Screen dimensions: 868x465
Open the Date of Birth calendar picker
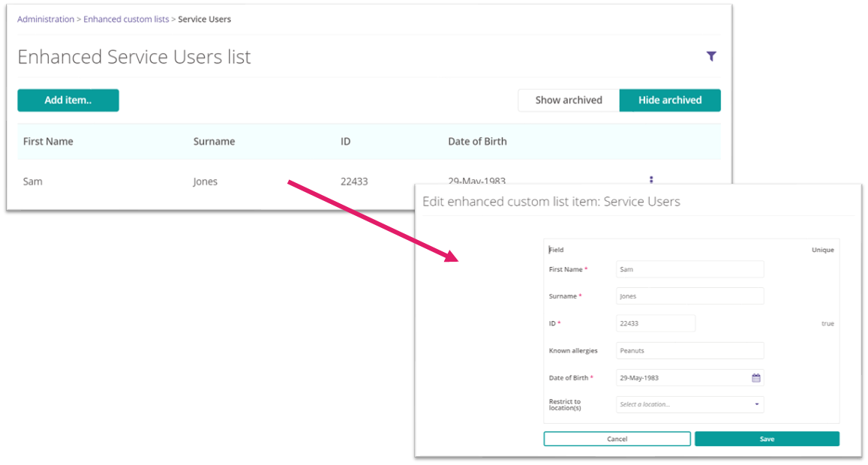[x=756, y=378]
